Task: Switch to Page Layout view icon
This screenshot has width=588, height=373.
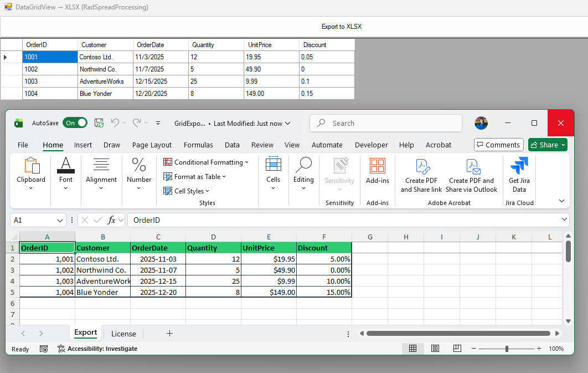Action: 435,349
